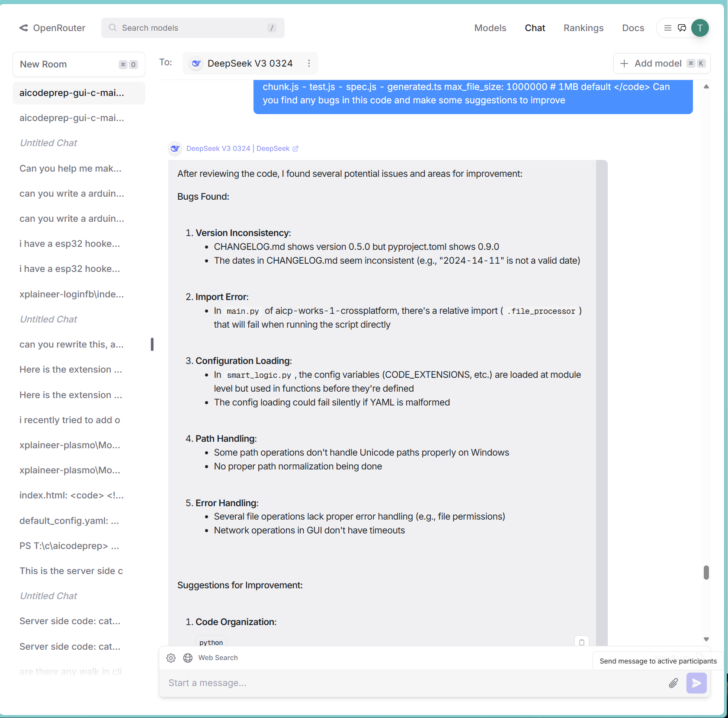Open chat settings gear icon
The width and height of the screenshot is (728, 718).
point(171,658)
